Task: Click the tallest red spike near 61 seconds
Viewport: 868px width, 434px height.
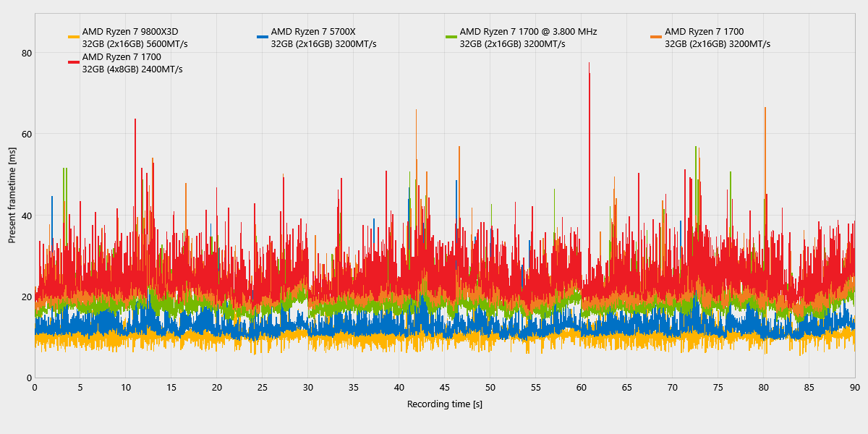Action: (x=590, y=64)
